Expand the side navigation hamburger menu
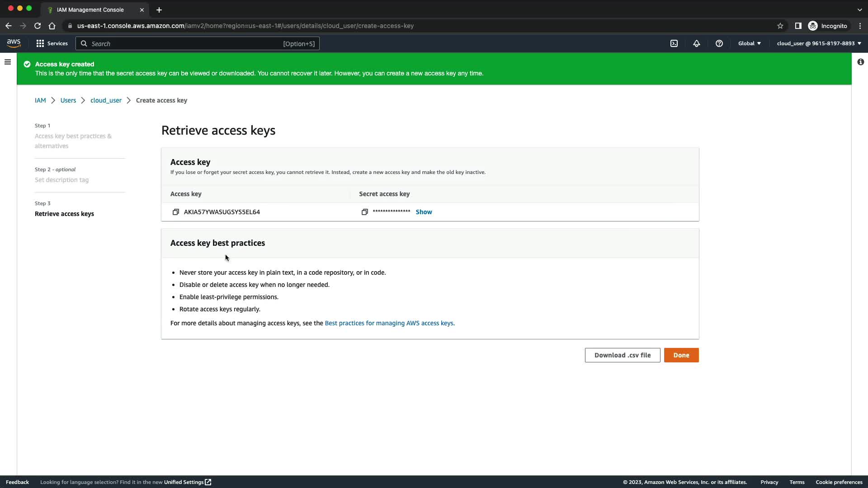Screen dimensions: 868x488 pos(8,62)
